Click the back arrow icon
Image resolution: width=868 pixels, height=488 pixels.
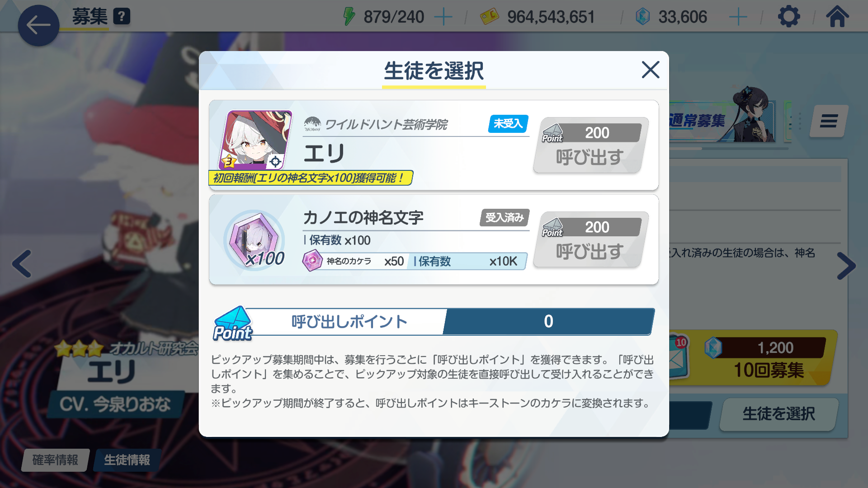38,25
